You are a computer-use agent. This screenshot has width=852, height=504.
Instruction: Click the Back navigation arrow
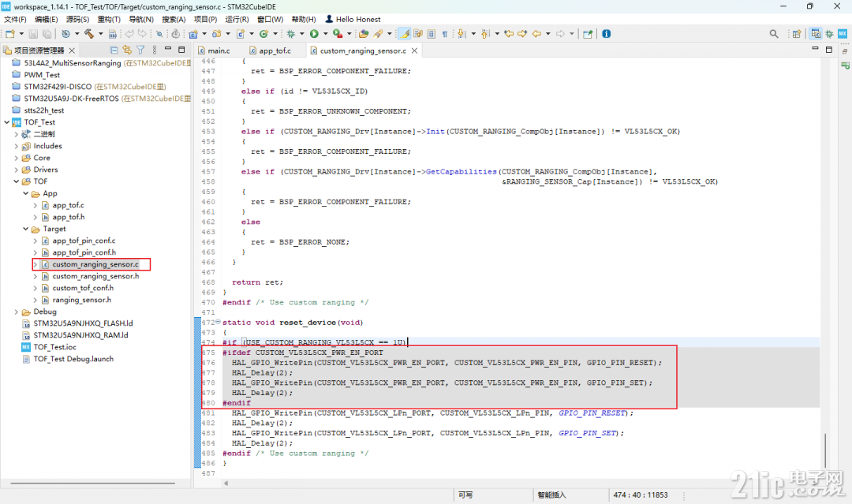click(x=537, y=34)
